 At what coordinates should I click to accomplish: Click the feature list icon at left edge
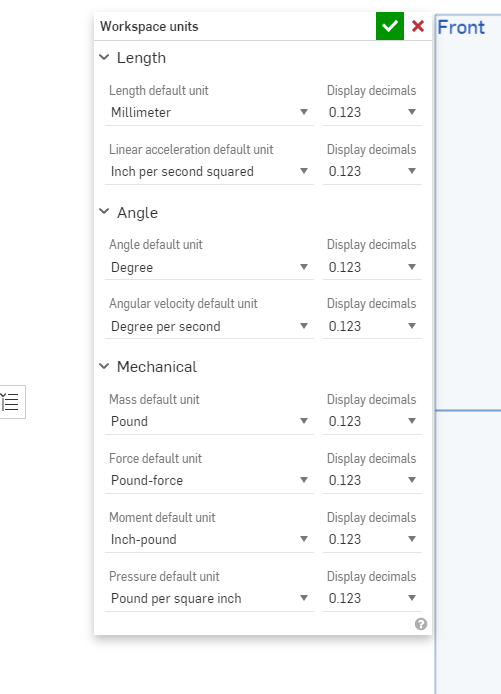click(12, 402)
